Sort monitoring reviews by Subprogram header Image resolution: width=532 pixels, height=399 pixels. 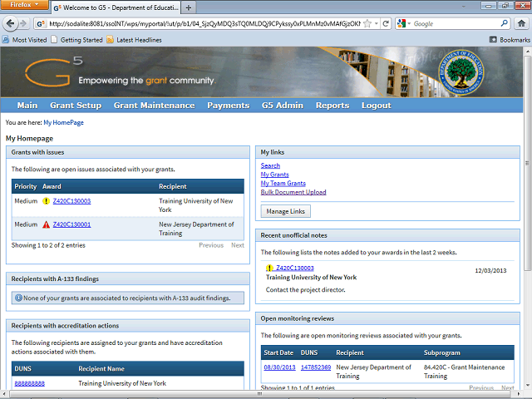coord(441,352)
